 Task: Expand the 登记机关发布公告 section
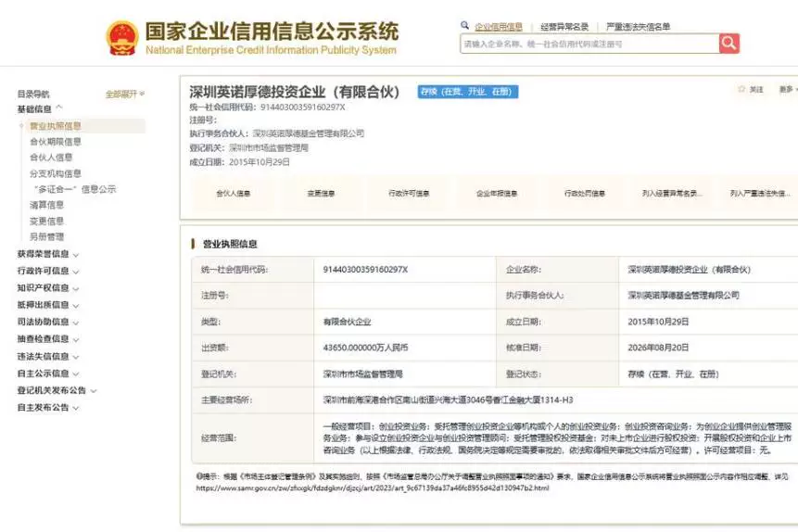[57, 390]
